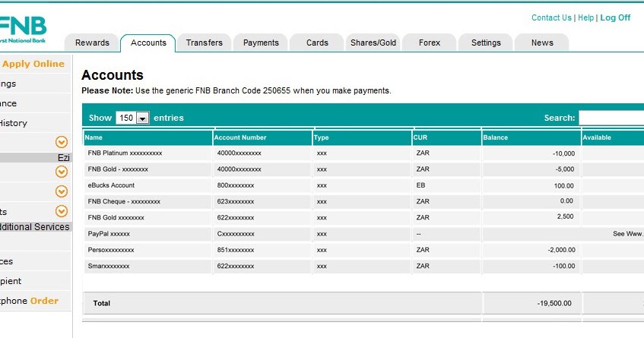Select the Ezi sidebar entry
644x338 pixels.
(36, 157)
